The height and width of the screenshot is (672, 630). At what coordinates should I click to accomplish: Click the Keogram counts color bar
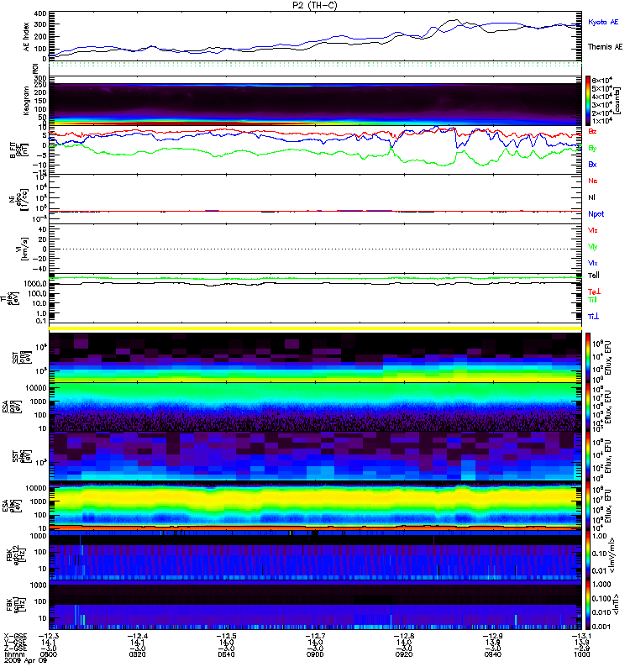[x=588, y=101]
